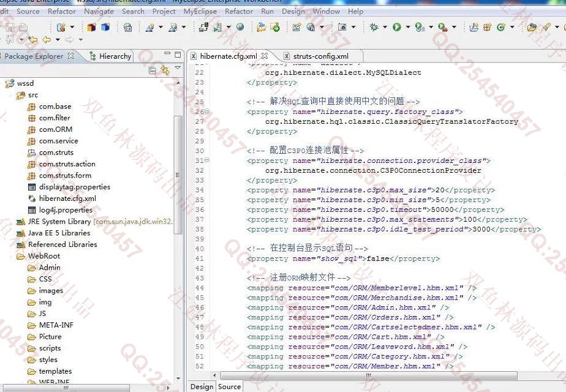
Task: Open the Run dropdown arrow
Action: 408,27
